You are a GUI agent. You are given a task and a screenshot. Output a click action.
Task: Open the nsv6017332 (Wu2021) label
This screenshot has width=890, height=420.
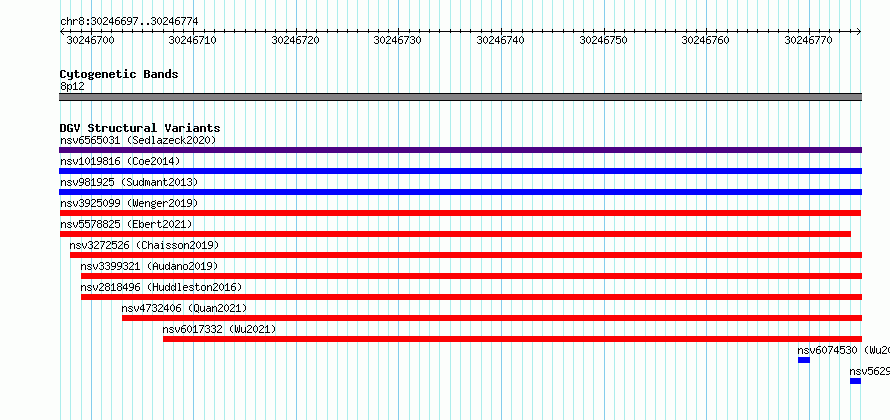pyautogui.click(x=220, y=329)
